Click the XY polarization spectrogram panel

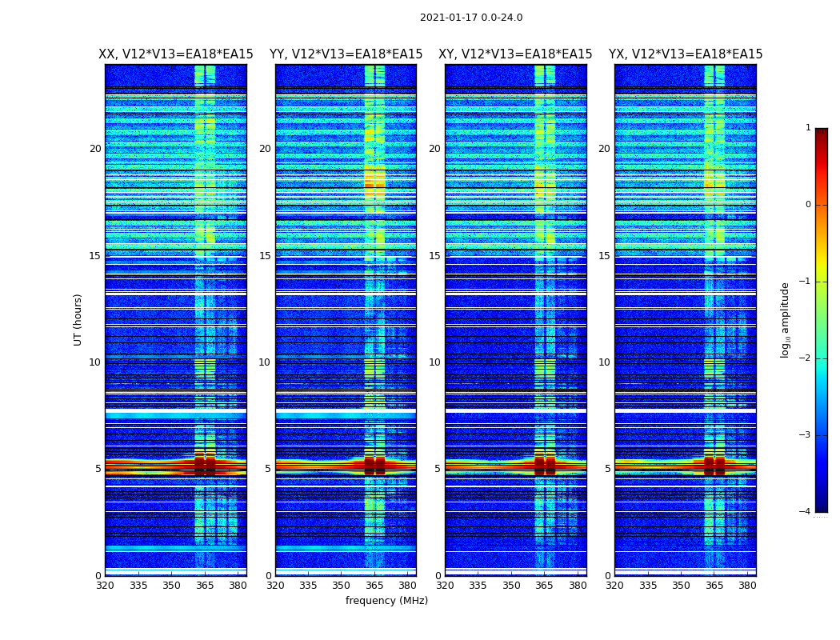tap(516, 320)
